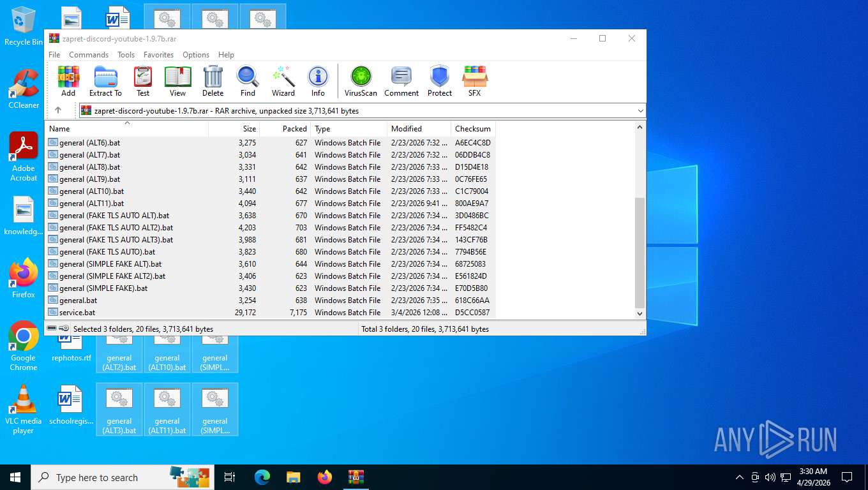Click the Extract To toolbar icon

click(105, 81)
